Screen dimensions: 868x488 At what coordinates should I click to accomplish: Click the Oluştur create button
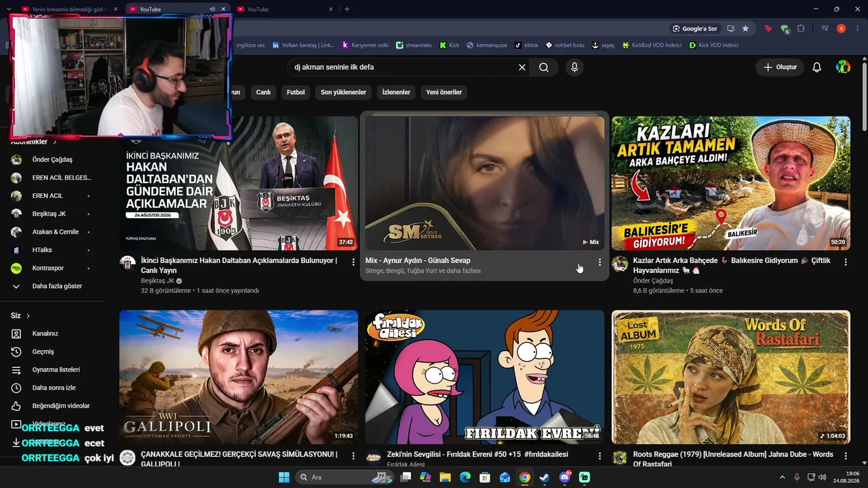click(x=780, y=67)
